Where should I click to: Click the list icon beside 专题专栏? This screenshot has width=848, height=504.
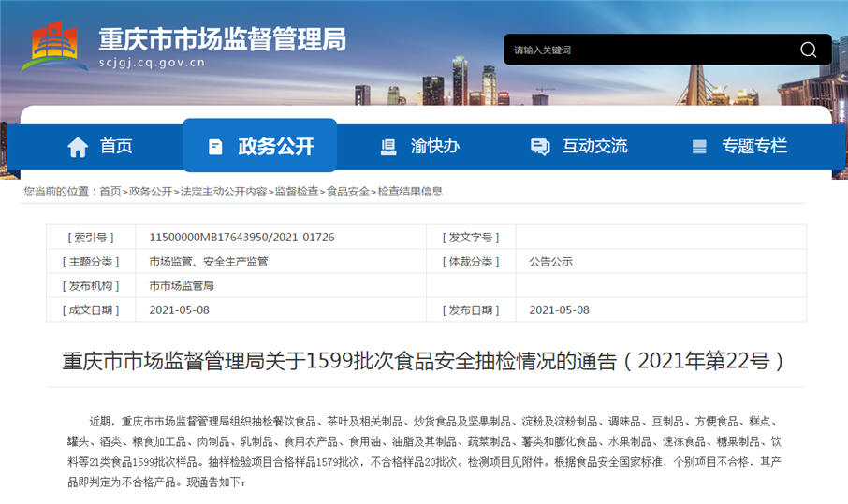pyautogui.click(x=699, y=147)
